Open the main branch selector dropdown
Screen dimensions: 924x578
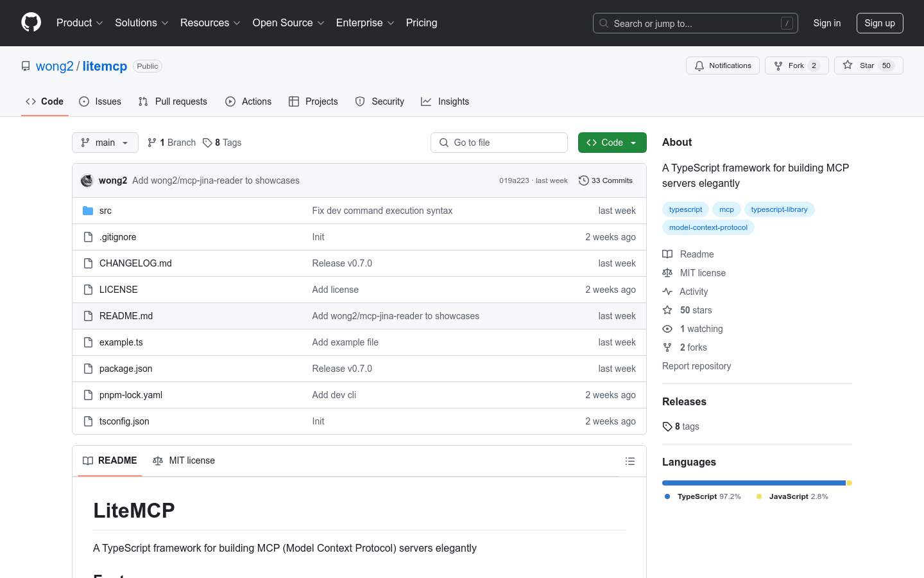tap(105, 143)
